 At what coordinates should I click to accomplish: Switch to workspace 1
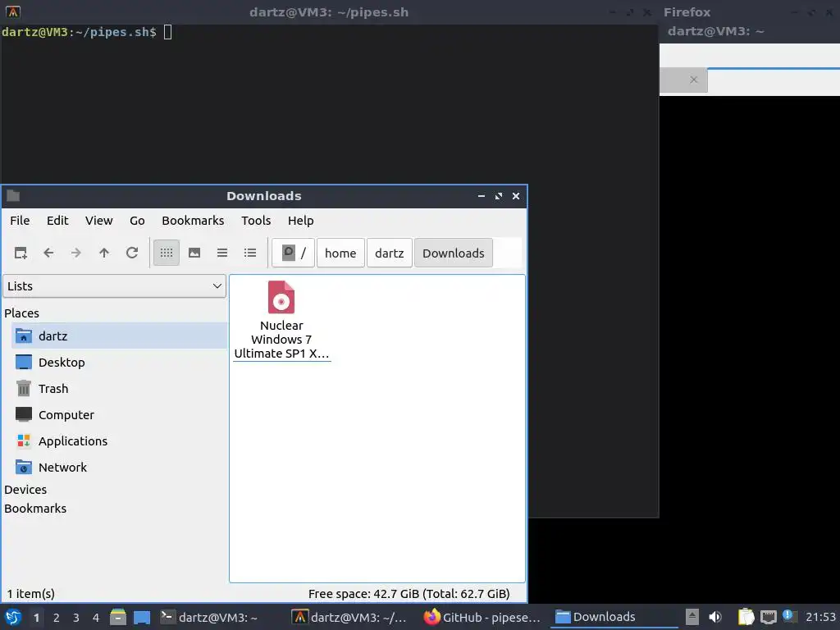[36, 618]
